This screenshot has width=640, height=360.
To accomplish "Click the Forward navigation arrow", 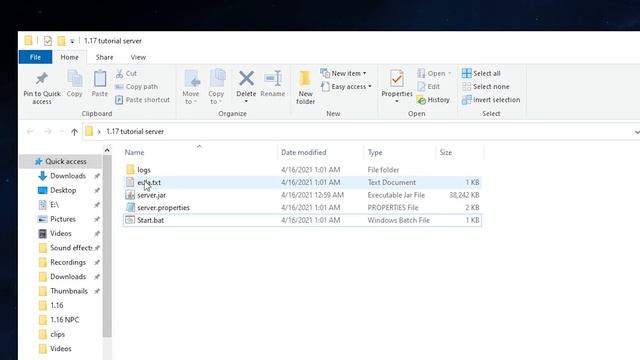I will (48, 131).
